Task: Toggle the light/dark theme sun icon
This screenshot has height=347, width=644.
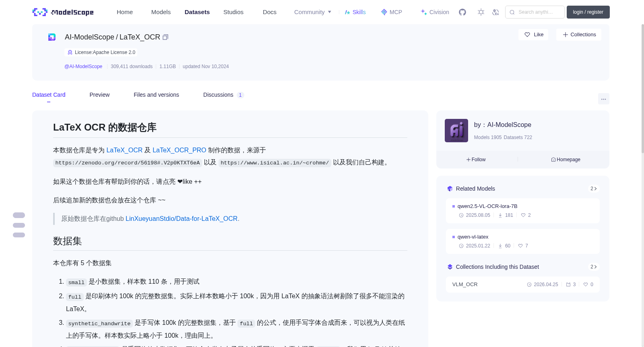Action: click(x=481, y=12)
